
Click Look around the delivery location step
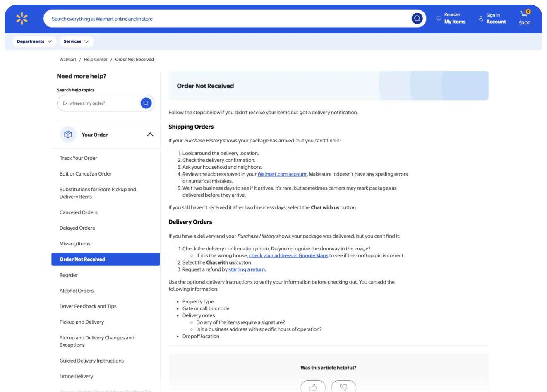[221, 153]
